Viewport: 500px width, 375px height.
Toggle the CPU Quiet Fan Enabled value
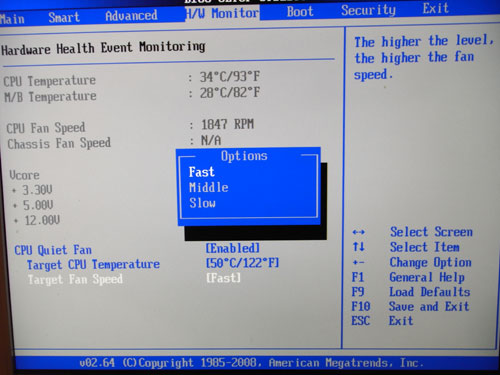pos(232,248)
